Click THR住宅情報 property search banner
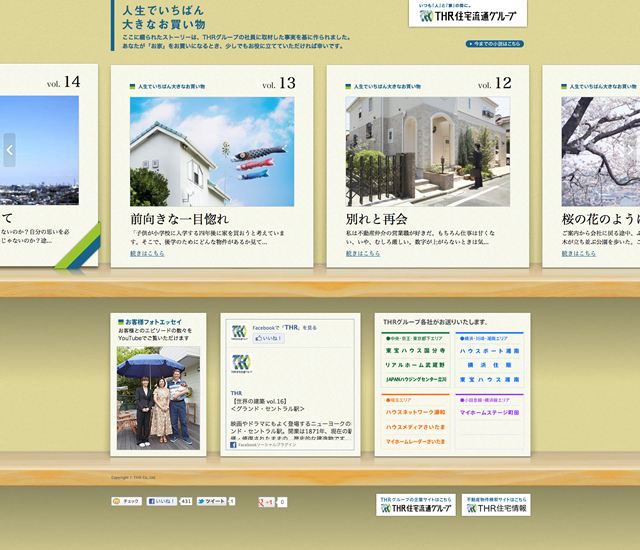Image resolution: width=640 pixels, height=550 pixels. (x=496, y=505)
